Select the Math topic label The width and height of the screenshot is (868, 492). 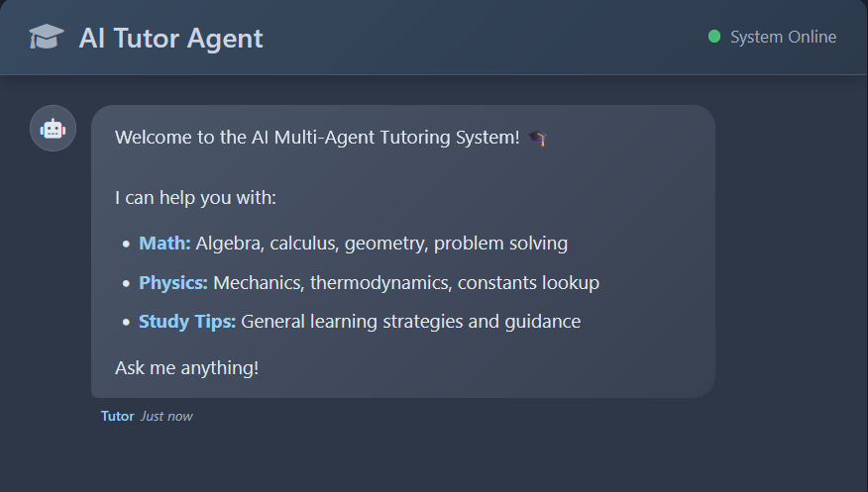164,244
